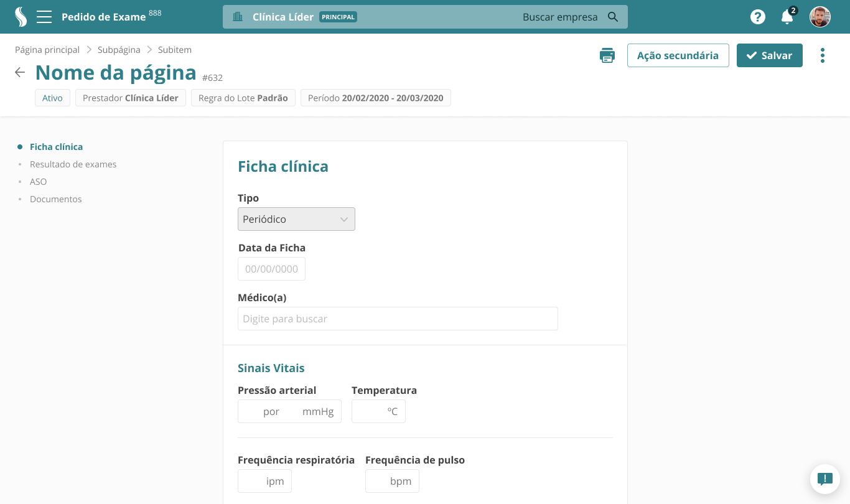Navigate to Subpágina breadcrumb

[119, 50]
